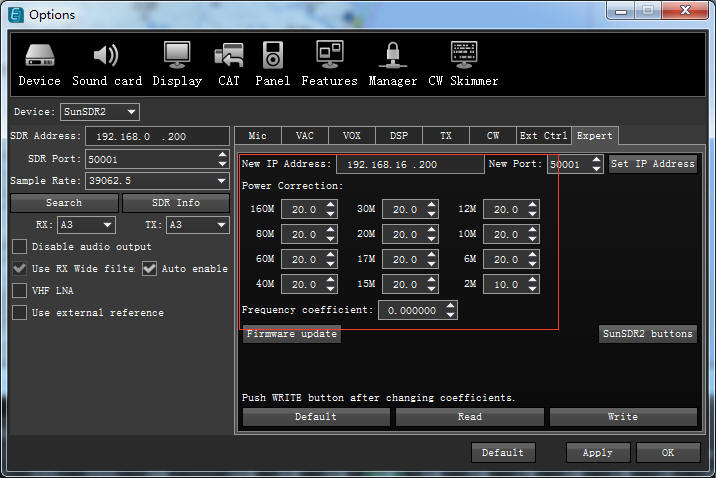The height and width of the screenshot is (478, 716).
Task: Open the TX antenna A3 dropdown
Action: (x=197, y=225)
